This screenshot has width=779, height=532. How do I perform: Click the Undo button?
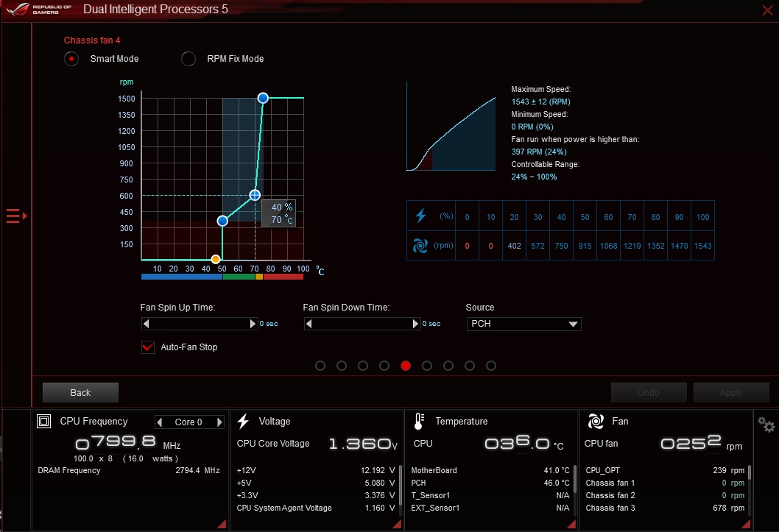[x=649, y=392]
